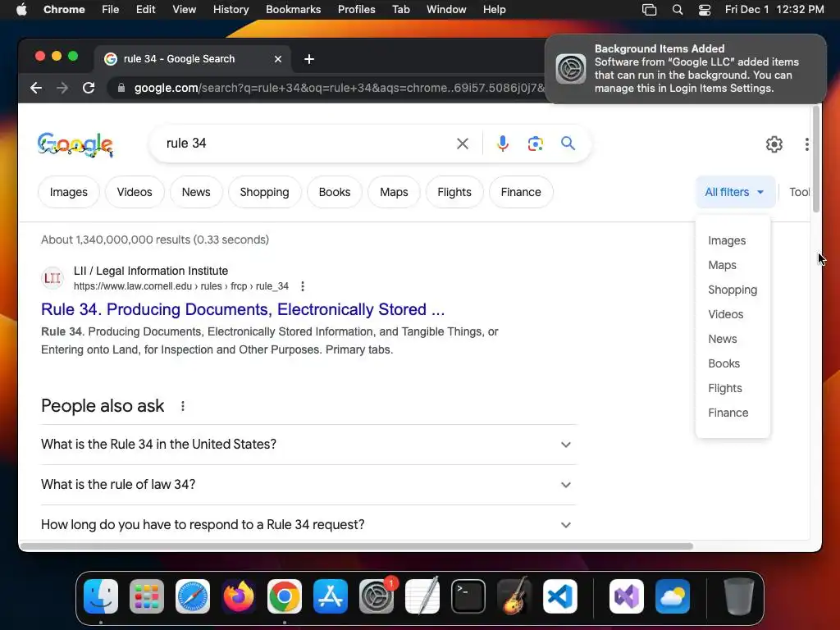
Task: Open Visual Studio from the Dock
Action: [x=626, y=596]
